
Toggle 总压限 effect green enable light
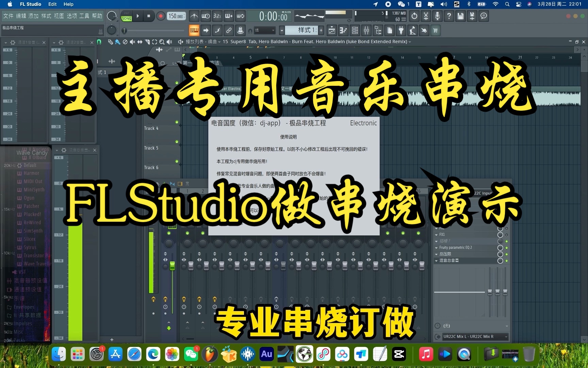pos(507,254)
